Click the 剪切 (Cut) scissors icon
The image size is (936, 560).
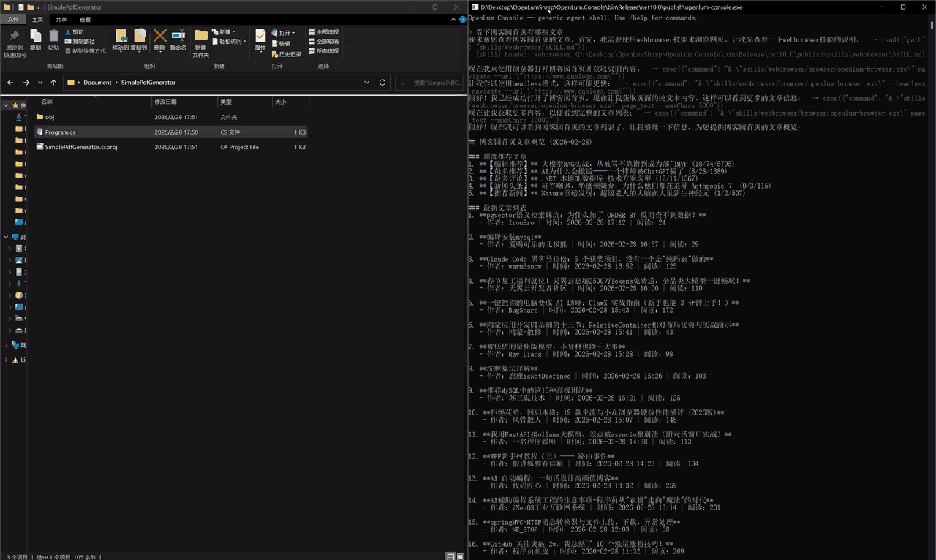(69, 32)
